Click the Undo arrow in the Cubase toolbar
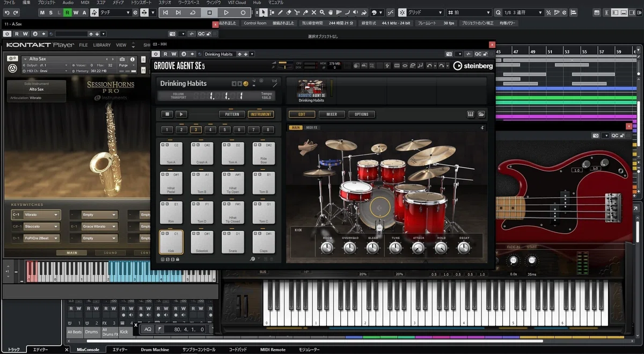The width and height of the screenshot is (644, 354). pyautogui.click(x=7, y=12)
